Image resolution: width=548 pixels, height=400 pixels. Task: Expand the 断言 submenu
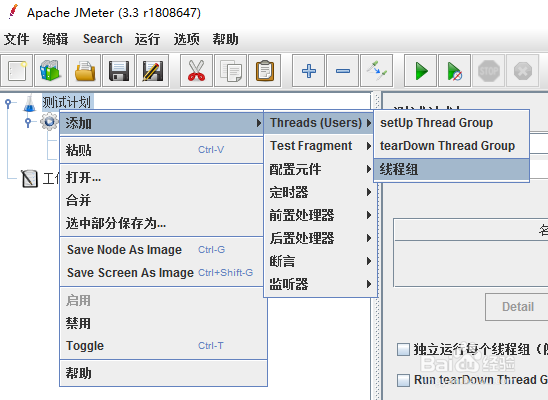click(x=320, y=261)
